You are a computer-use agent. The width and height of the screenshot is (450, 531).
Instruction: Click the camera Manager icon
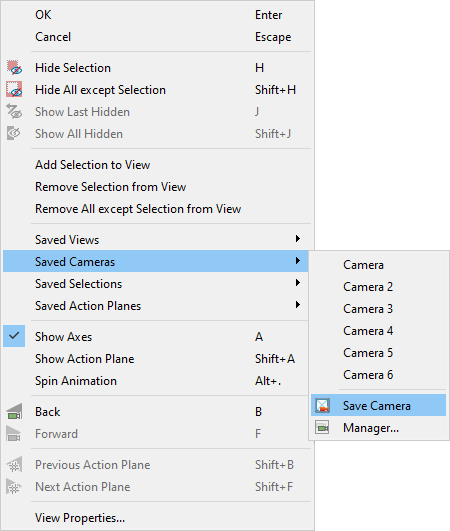322,428
